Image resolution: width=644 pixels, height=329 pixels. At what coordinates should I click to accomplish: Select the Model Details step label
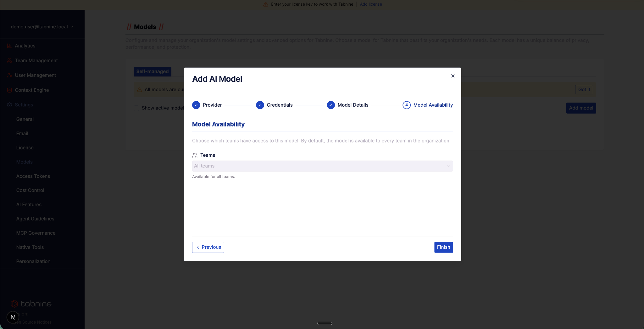pyautogui.click(x=353, y=105)
